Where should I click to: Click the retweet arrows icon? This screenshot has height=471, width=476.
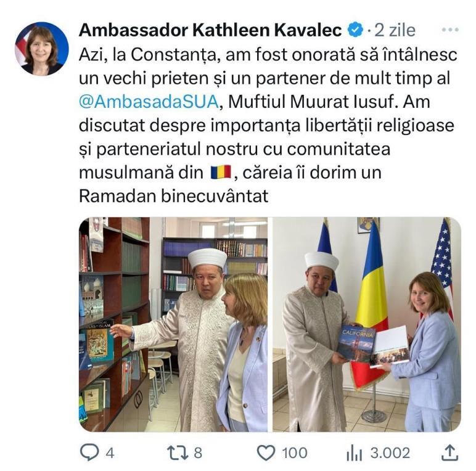pyautogui.click(x=178, y=453)
